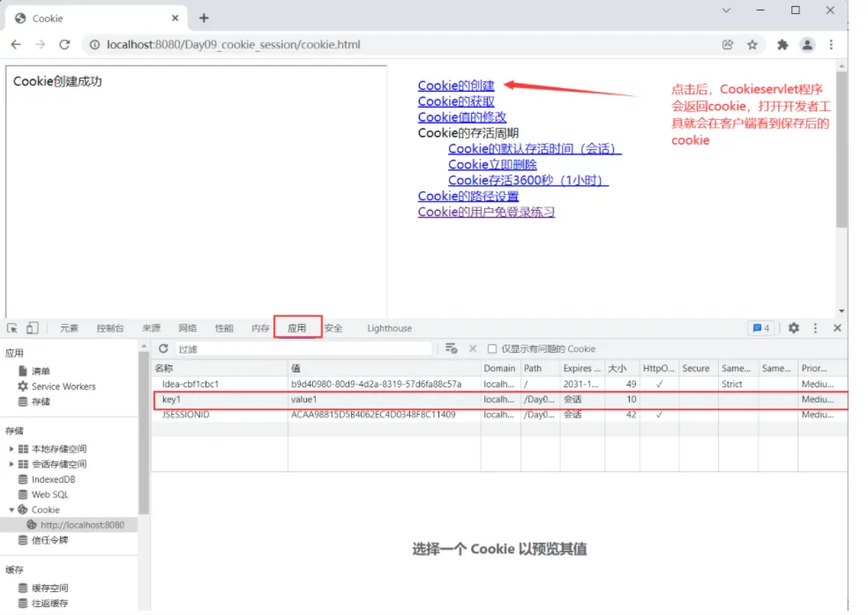This screenshot has width=868, height=615.
Task: Switch to the 内存 tab
Action: 260,328
